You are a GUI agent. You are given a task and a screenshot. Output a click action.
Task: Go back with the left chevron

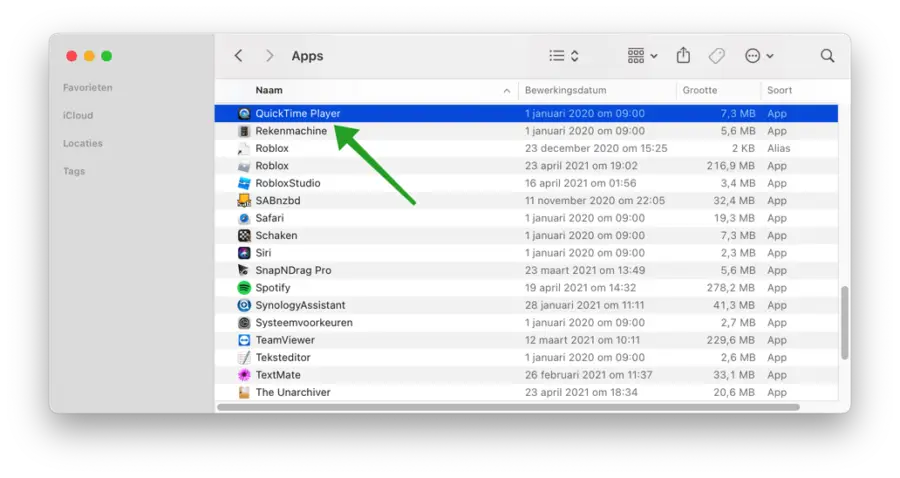239,56
